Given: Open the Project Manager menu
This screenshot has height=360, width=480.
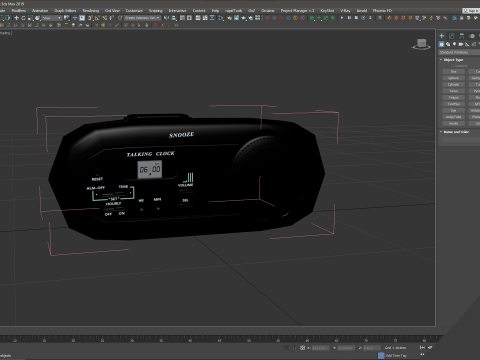Looking at the screenshot, I should coord(297,11).
